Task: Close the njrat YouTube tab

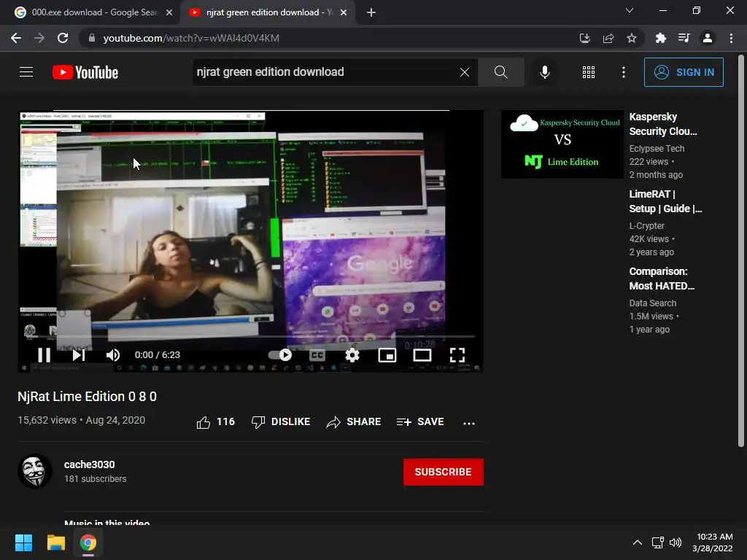Action: point(344,12)
